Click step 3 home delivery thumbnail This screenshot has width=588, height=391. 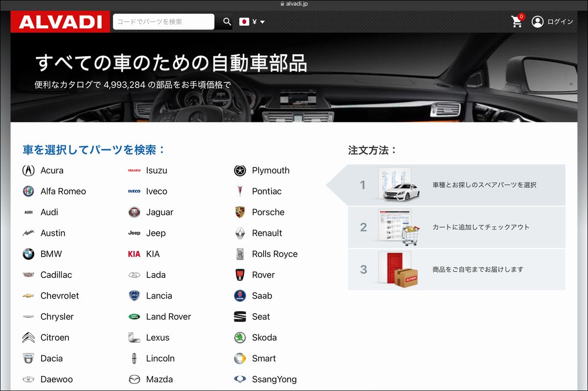399,269
